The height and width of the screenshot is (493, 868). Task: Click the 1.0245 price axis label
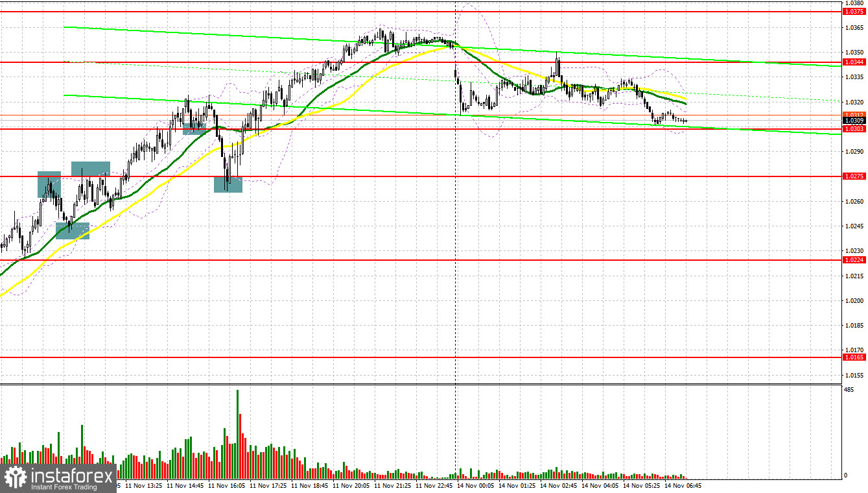[x=853, y=226]
